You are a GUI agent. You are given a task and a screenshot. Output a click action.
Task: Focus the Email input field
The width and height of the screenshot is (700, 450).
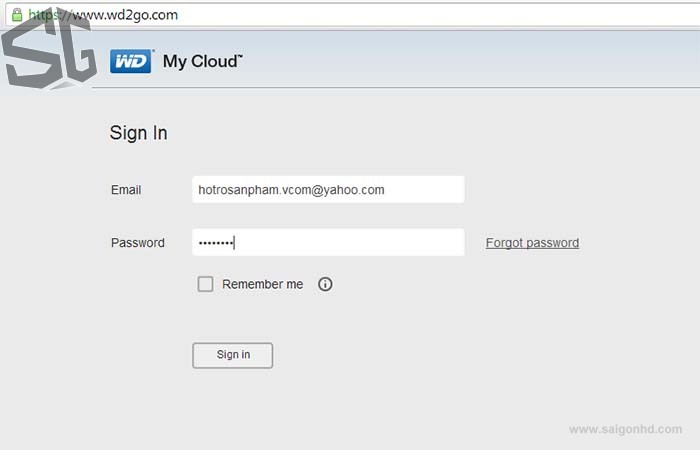[x=328, y=190]
